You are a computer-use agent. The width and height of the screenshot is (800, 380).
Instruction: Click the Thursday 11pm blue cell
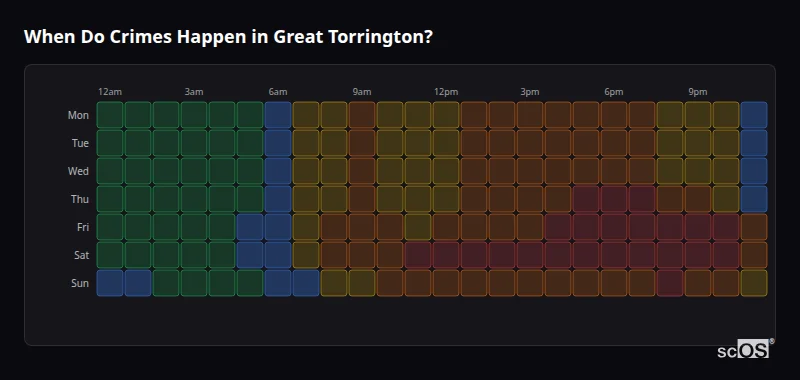point(754,199)
